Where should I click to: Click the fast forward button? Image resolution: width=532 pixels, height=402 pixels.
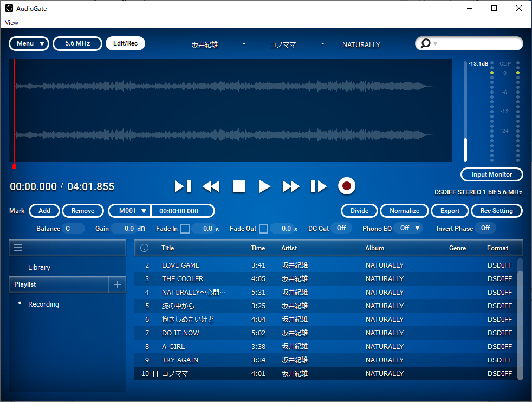click(291, 186)
